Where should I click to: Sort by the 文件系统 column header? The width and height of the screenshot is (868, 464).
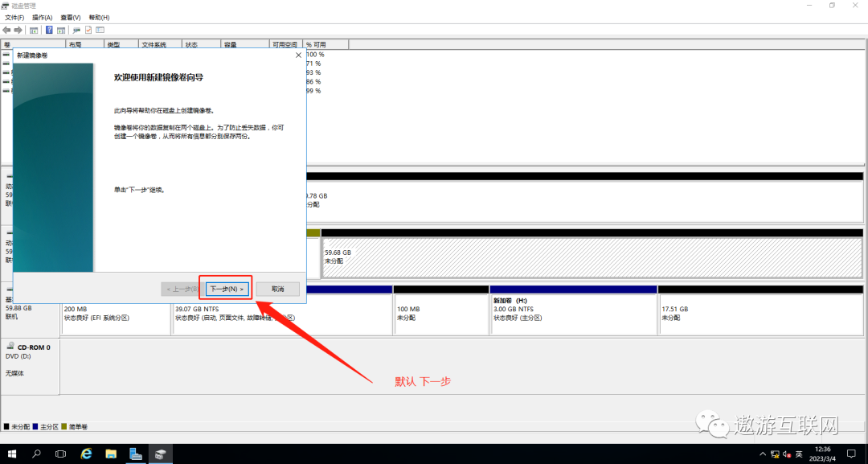[160, 44]
